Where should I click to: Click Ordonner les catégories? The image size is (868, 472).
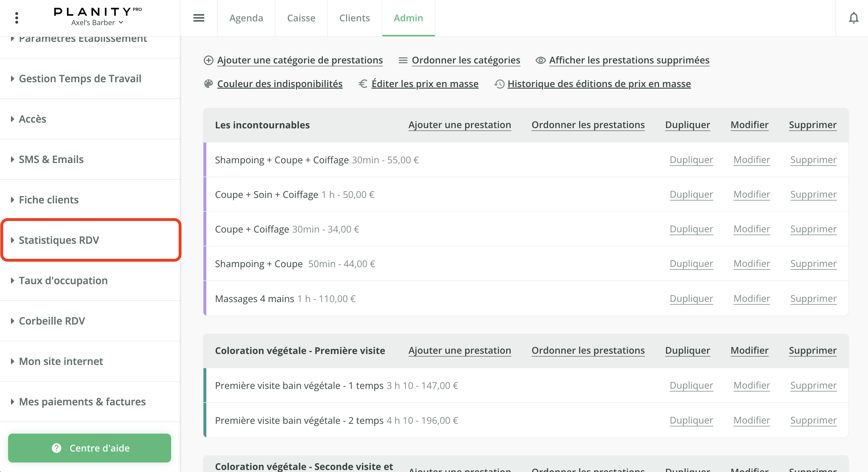pyautogui.click(x=466, y=60)
